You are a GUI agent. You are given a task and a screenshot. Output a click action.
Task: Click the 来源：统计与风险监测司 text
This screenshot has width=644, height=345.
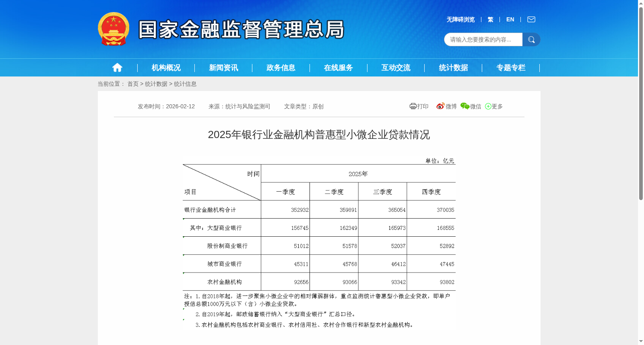239,106
